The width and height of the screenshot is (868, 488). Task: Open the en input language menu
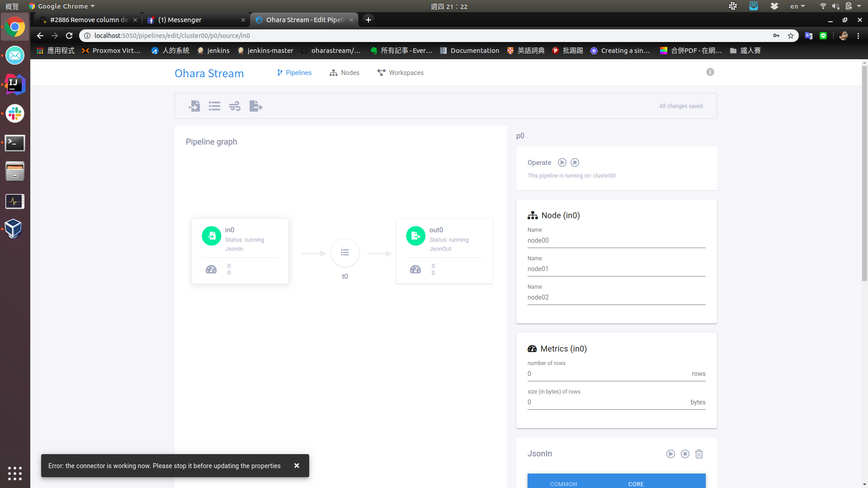click(797, 6)
